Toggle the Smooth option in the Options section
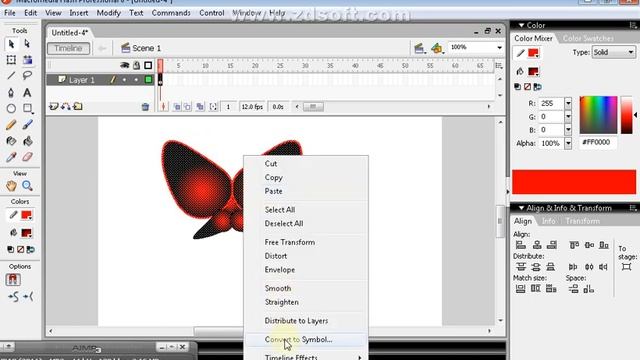Image resolution: width=640 pixels, height=360 pixels. coord(13,297)
